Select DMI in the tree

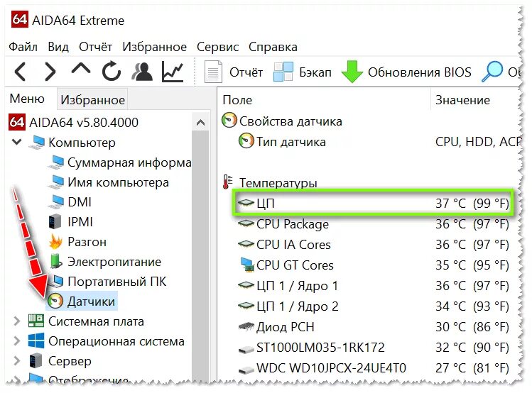coord(80,202)
